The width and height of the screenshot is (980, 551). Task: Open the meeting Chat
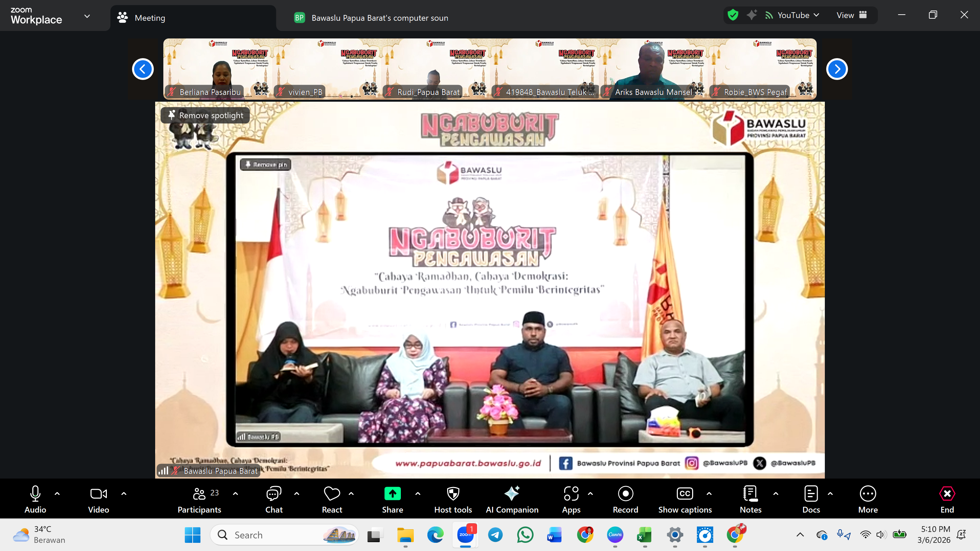click(x=274, y=498)
